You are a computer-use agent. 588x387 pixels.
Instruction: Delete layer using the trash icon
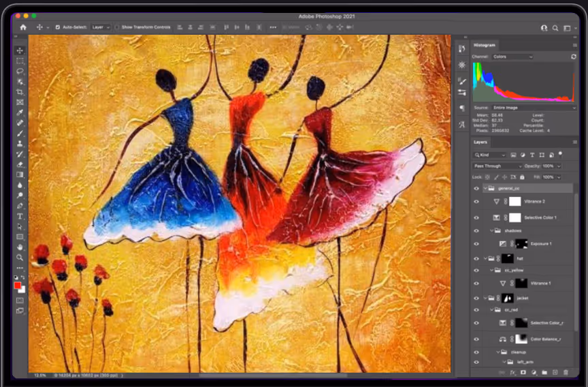click(x=566, y=373)
